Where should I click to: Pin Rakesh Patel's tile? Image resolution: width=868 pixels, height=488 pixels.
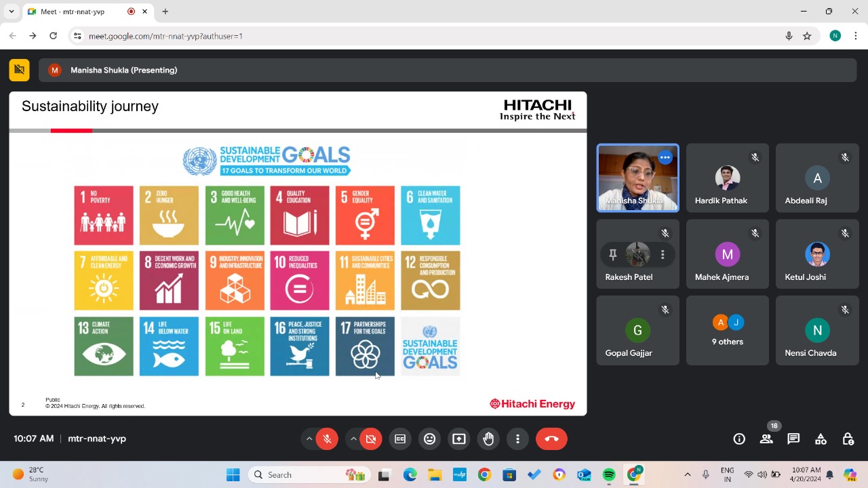pyautogui.click(x=613, y=255)
